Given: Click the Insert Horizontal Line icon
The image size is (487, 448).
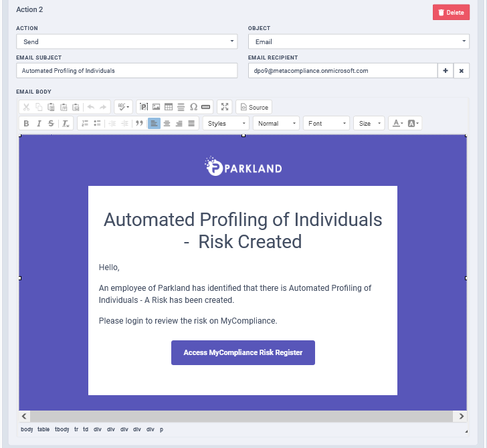Looking at the screenshot, I should (181, 107).
